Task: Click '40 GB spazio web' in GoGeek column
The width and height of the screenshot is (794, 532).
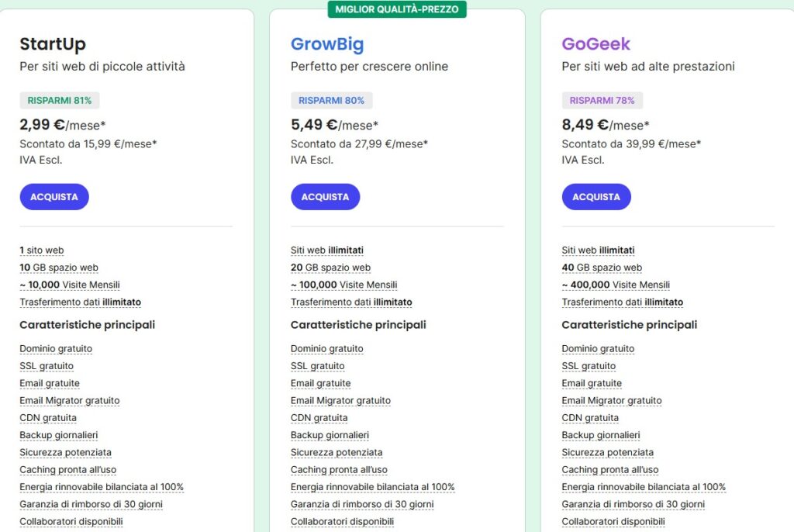Action: click(601, 267)
